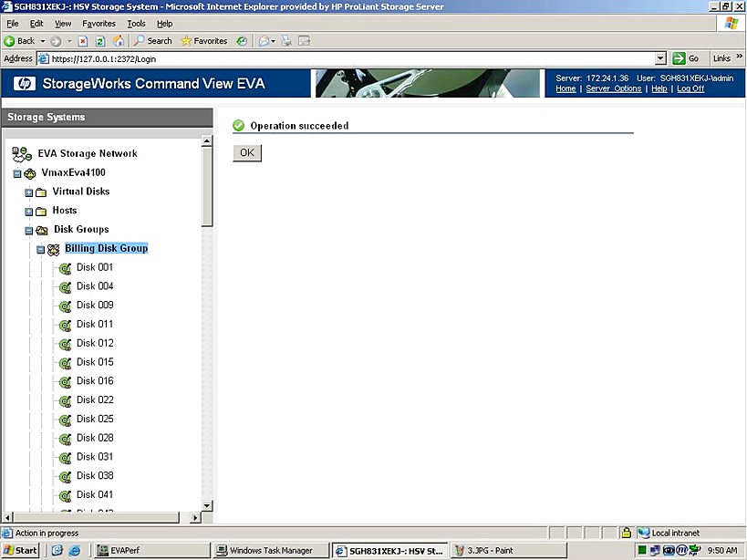The width and height of the screenshot is (747, 560).
Task: Open the Edit menu
Action: (36, 24)
